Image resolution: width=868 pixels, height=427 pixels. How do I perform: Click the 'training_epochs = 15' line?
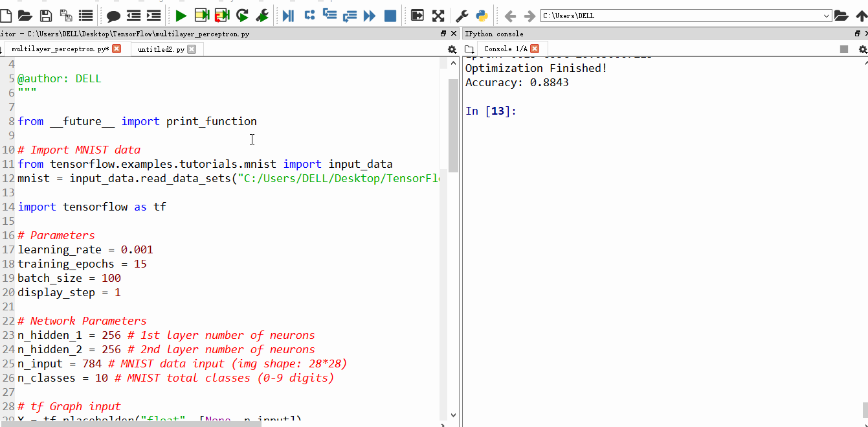pos(82,264)
